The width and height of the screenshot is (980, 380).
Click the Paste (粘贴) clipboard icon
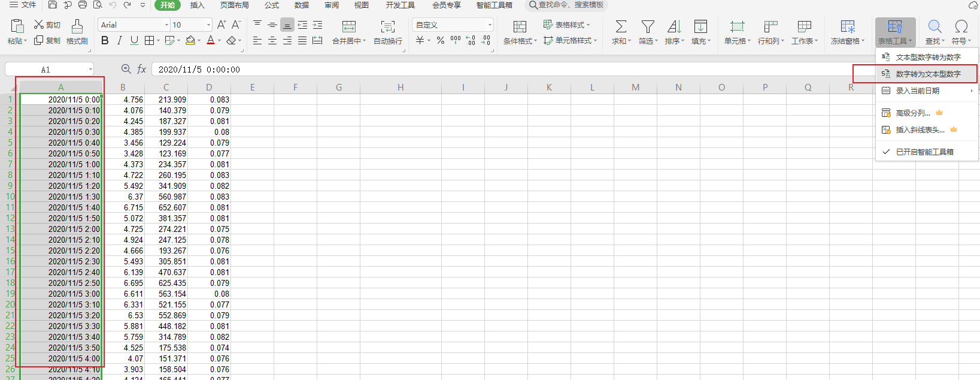coord(17,26)
